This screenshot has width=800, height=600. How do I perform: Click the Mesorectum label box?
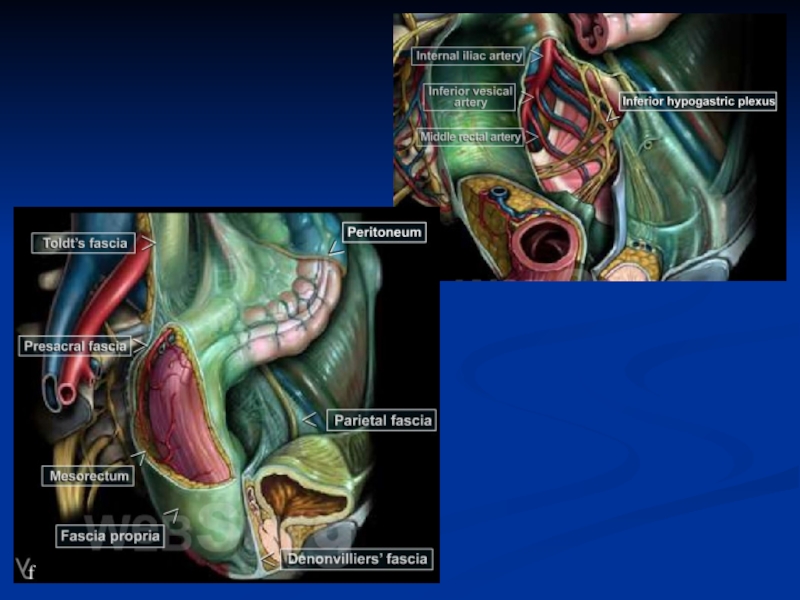90,476
